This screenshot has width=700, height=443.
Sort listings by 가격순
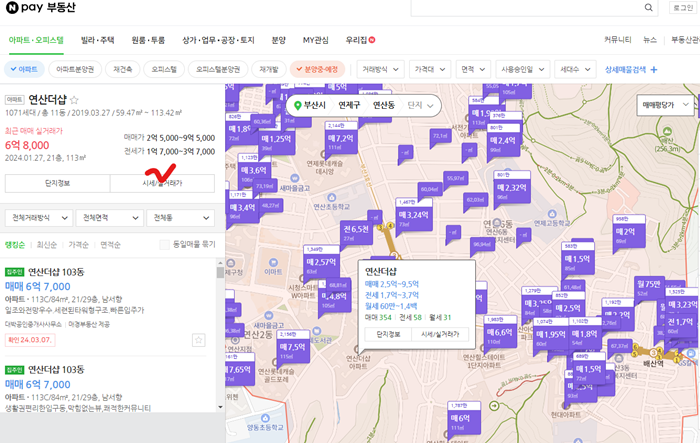pyautogui.click(x=79, y=245)
